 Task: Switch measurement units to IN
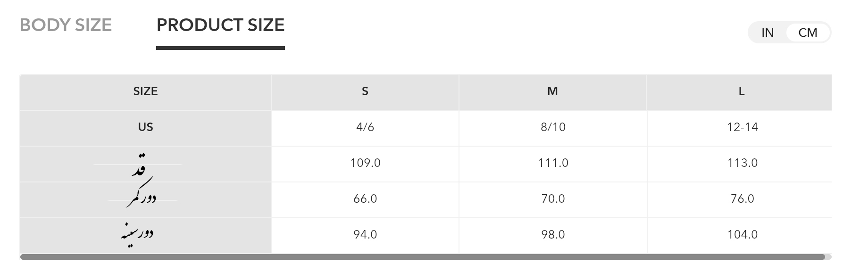[768, 33]
